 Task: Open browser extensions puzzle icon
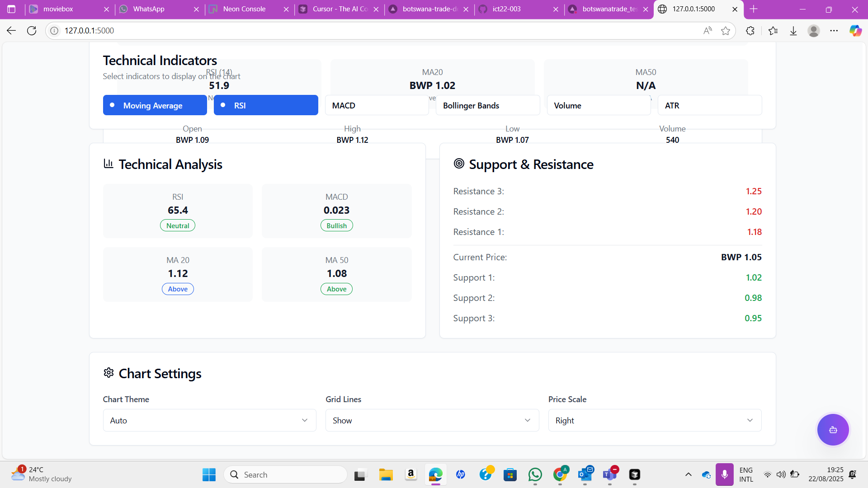pos(750,31)
